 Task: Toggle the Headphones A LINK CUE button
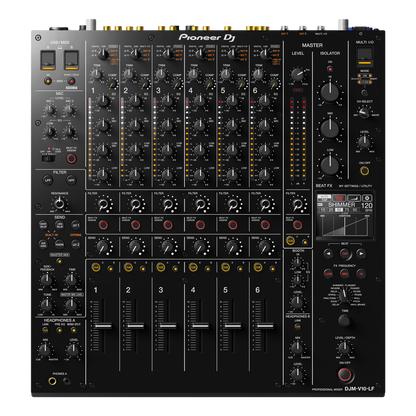(45, 330)
